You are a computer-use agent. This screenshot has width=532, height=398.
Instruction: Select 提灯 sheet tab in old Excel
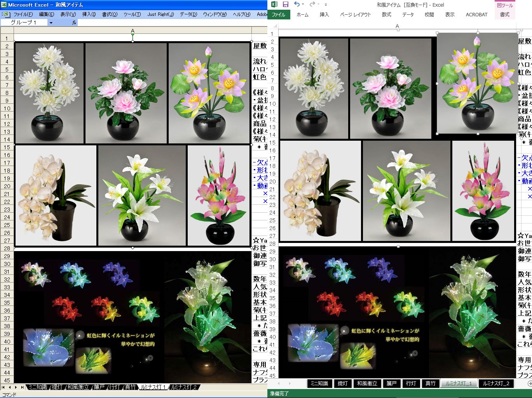tap(57, 387)
